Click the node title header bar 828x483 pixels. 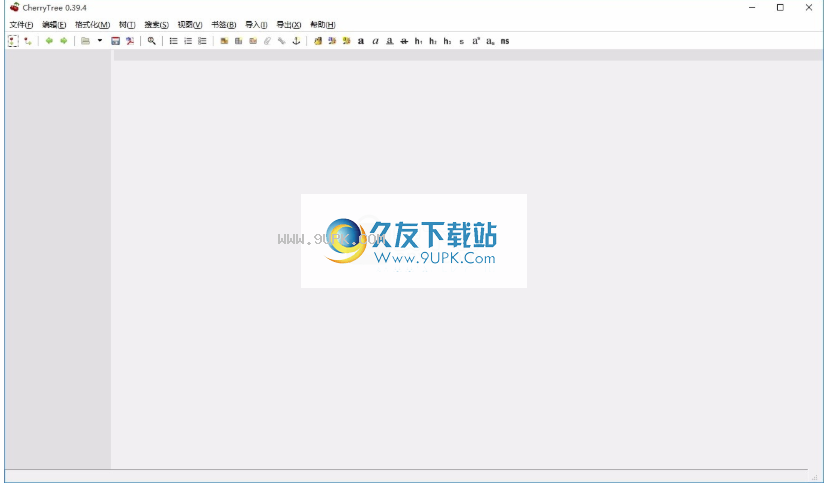468,55
